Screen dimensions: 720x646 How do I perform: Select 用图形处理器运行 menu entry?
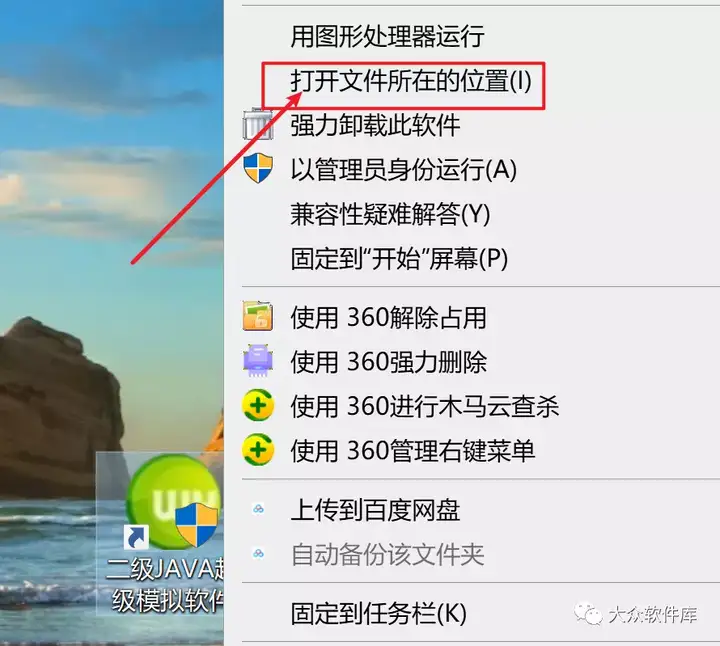coord(388,36)
